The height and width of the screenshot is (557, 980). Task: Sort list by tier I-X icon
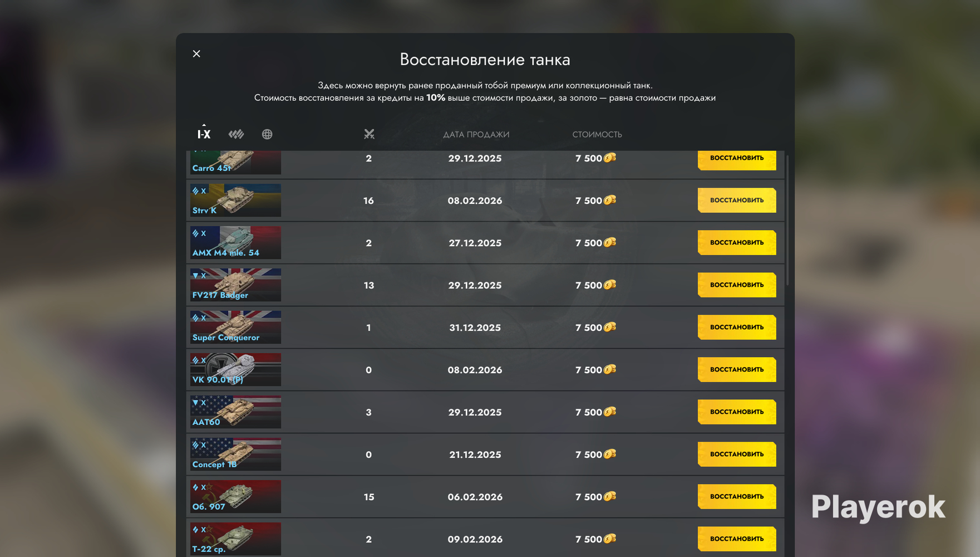pyautogui.click(x=204, y=134)
